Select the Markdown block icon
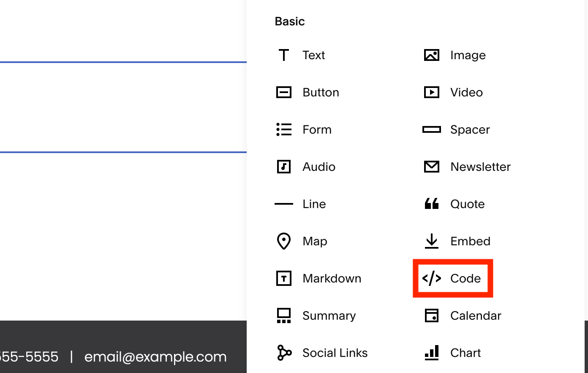Image resolution: width=588 pixels, height=373 pixels. [x=284, y=278]
